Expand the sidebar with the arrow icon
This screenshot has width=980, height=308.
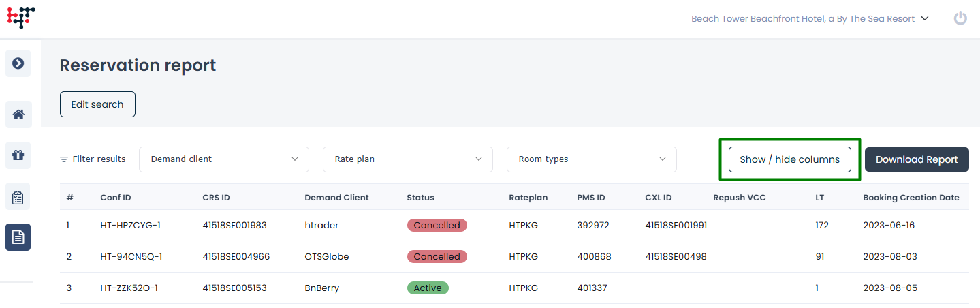point(18,63)
